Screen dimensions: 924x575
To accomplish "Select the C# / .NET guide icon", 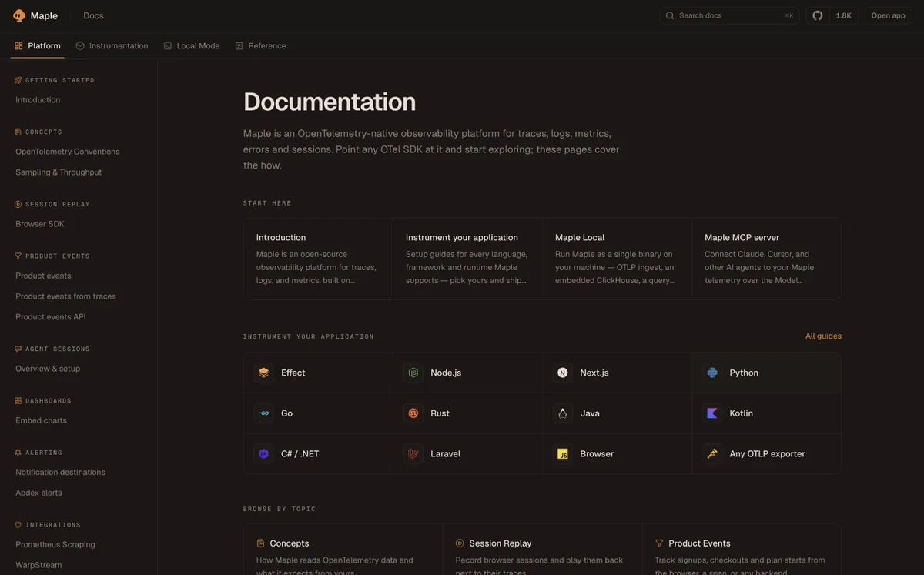I will point(264,454).
